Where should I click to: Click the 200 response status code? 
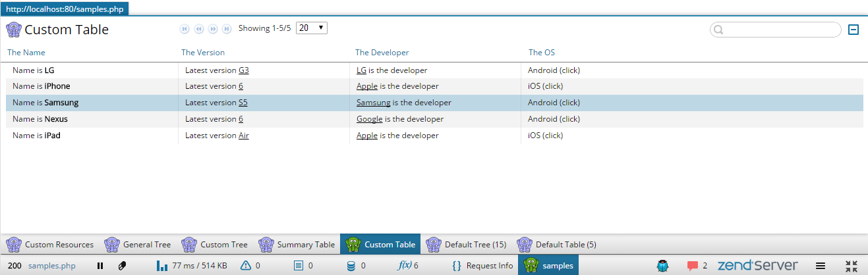[x=15, y=266]
